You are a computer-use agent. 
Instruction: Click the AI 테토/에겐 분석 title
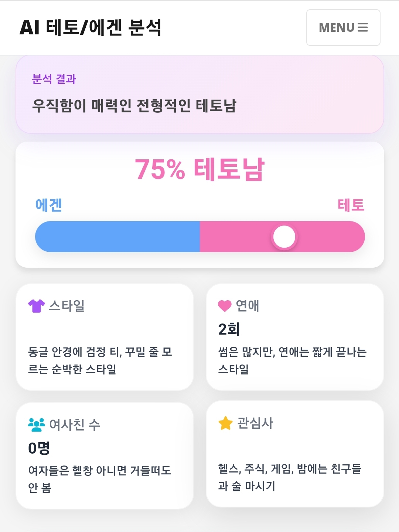click(91, 28)
